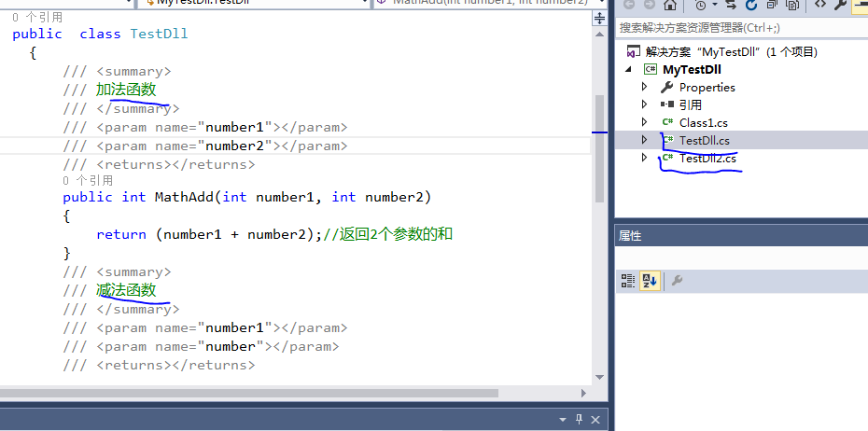This screenshot has width=868, height=431.
Task: Expand the TestDll.cs node
Action: 644,139
